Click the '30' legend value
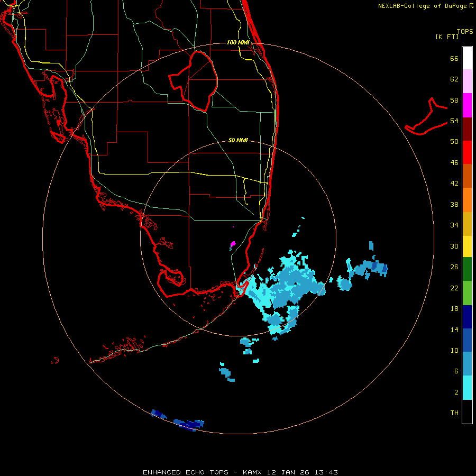Viewport: 476px width, 476px height. (x=454, y=246)
